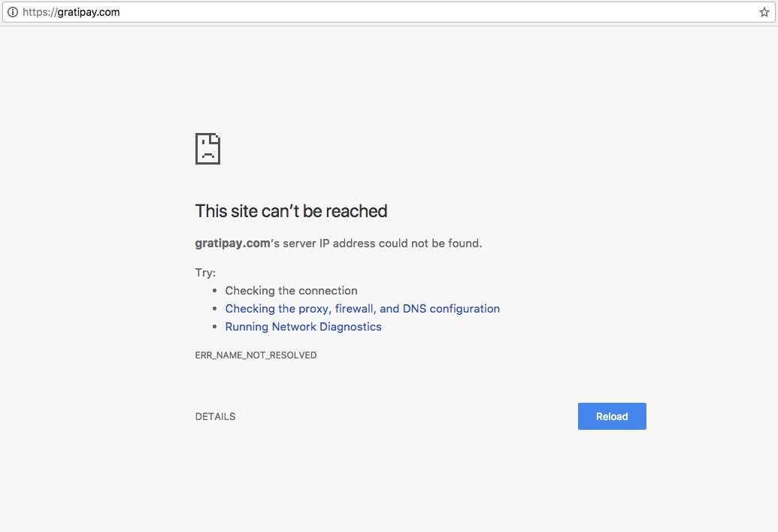Focus the address bar showing https://gratipay.com
The image size is (778, 532).
pyautogui.click(x=389, y=12)
